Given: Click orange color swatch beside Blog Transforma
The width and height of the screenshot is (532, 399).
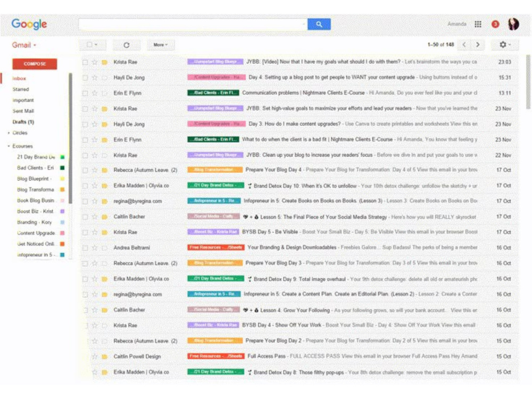Looking at the screenshot, I should (x=62, y=190).
